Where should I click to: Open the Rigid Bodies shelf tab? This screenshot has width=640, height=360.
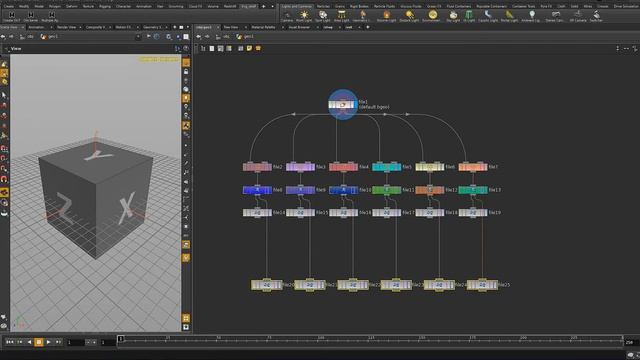pos(359,7)
